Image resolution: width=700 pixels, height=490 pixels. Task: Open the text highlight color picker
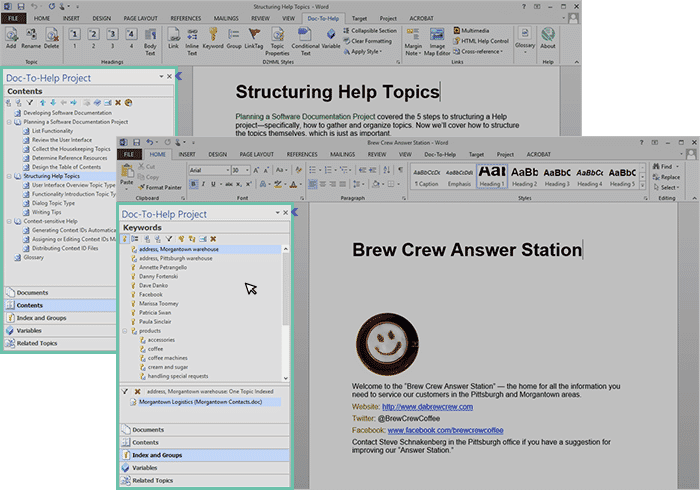click(x=279, y=184)
